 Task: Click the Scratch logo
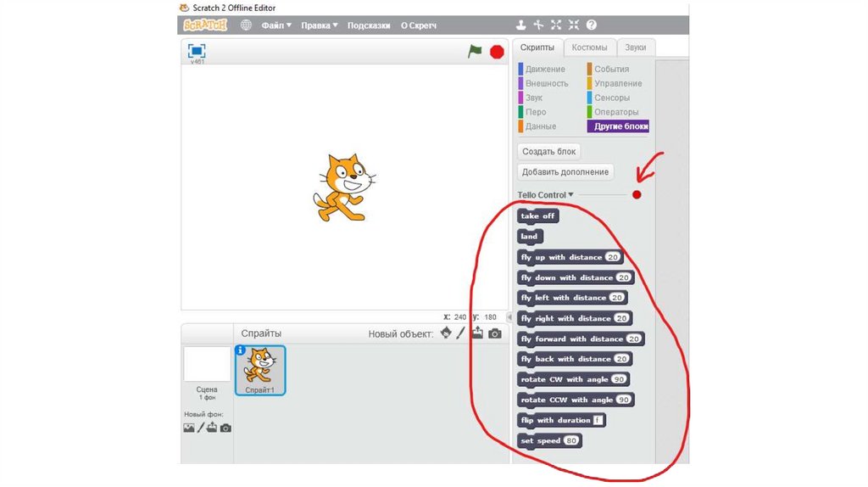(205, 25)
